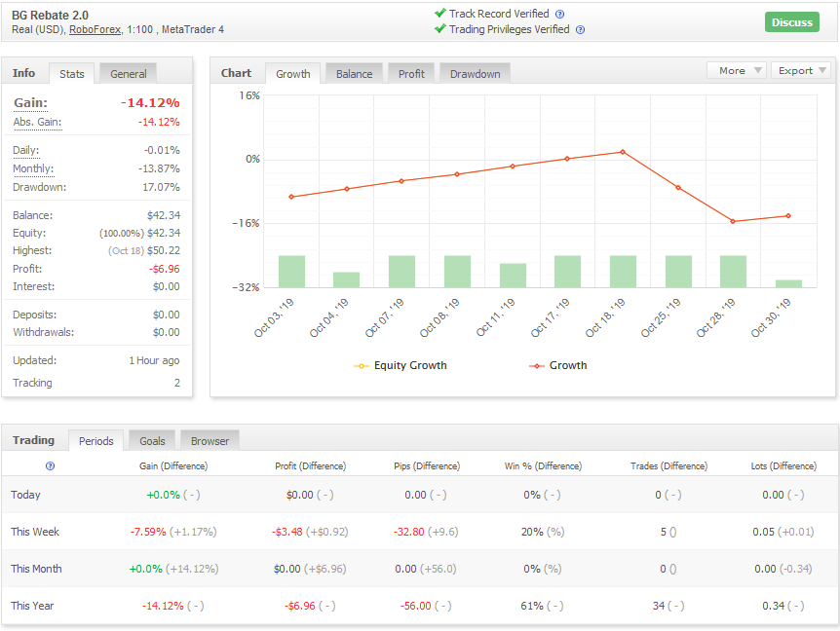Click the Profit (Difference) column header
The height and width of the screenshot is (631, 840).
click(x=310, y=466)
